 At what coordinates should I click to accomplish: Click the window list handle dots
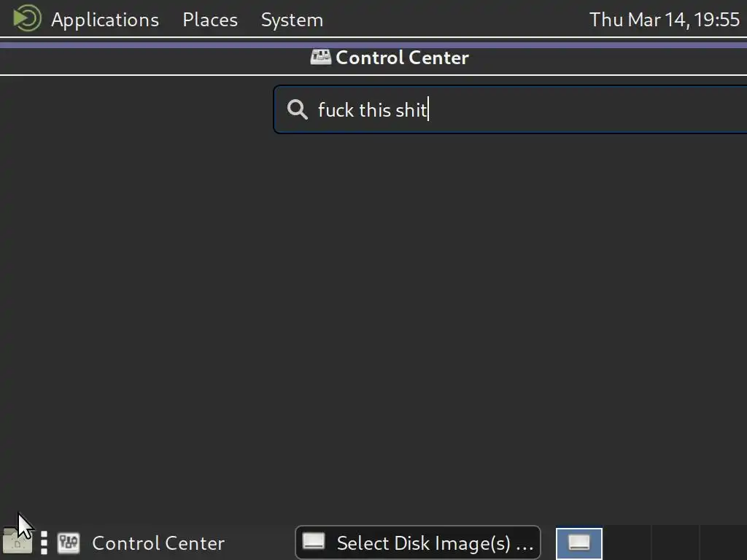point(44,542)
